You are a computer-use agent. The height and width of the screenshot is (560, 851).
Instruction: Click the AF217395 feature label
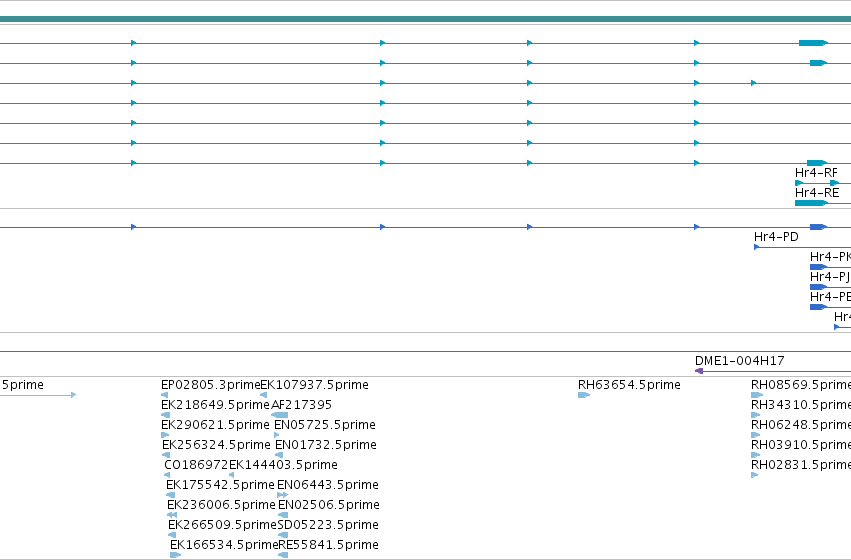[301, 405]
